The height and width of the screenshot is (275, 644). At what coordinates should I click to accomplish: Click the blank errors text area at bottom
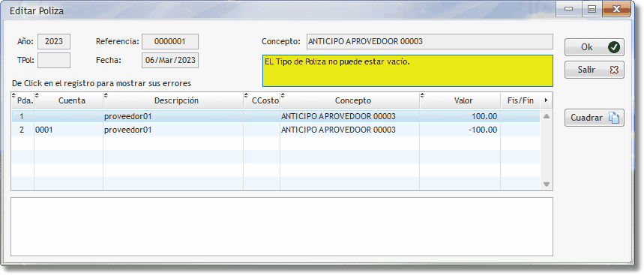[282, 226]
